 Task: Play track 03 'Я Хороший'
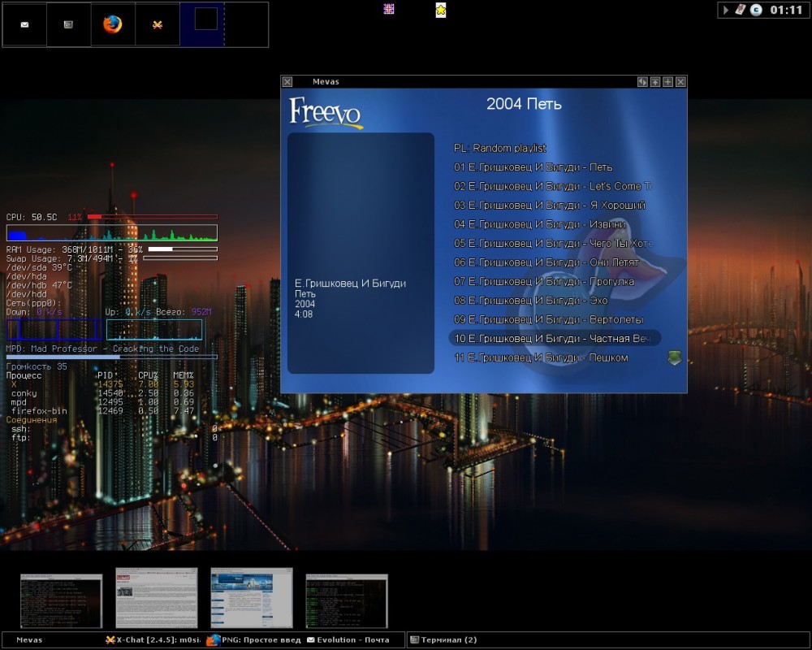point(550,206)
